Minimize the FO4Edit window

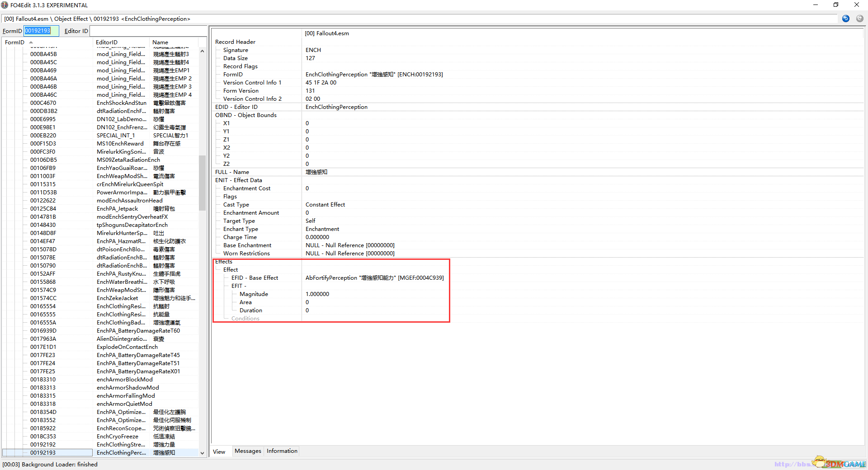click(x=816, y=5)
